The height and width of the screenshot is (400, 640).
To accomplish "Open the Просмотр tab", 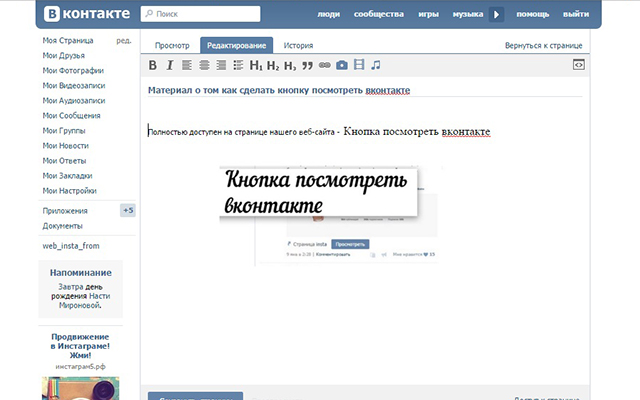I will 172,45.
